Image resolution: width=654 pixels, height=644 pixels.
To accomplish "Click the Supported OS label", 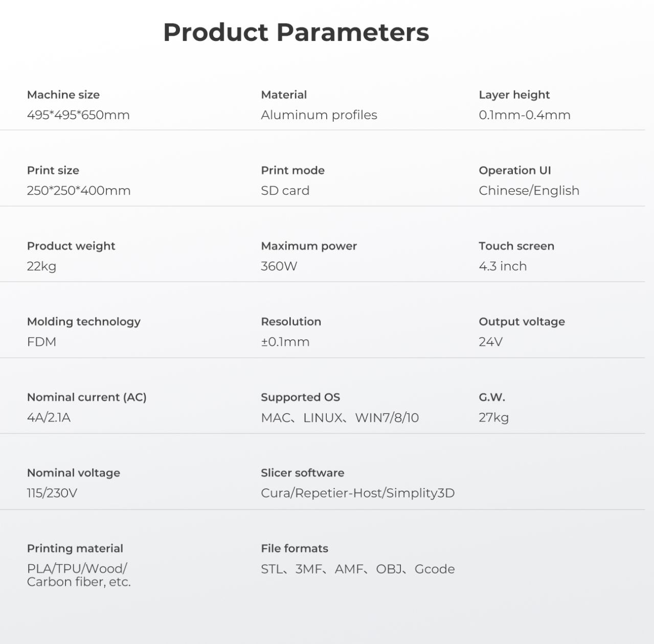I will 300,397.
